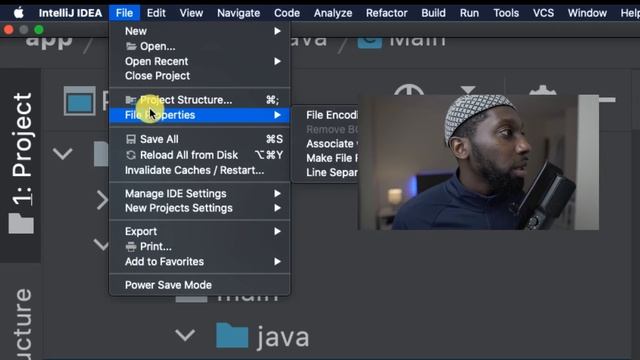This screenshot has height=360, width=640.
Task: Open the 1: Project tool window tab
Action: click(21, 164)
